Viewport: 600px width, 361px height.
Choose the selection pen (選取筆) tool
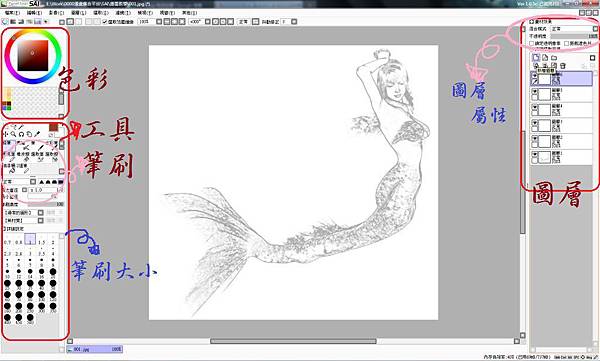[x=38, y=157]
